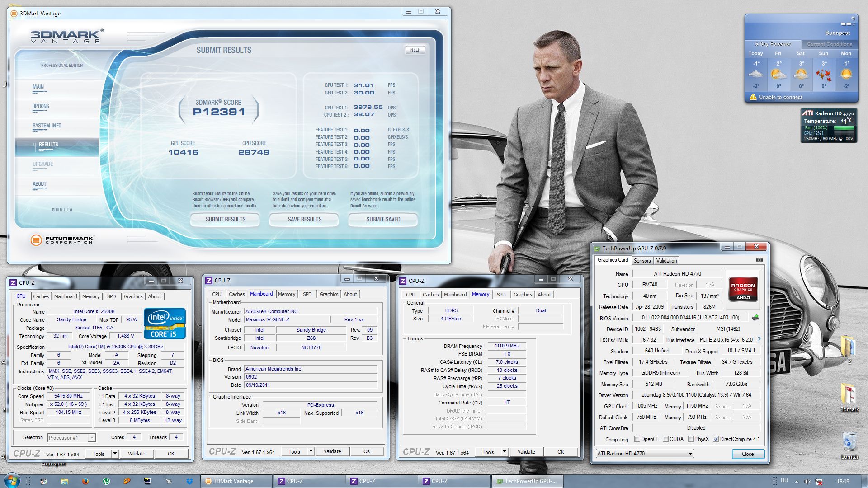The width and height of the screenshot is (868, 488).
Task: Open the green uTorrent taskbar icon
Action: [x=106, y=481]
